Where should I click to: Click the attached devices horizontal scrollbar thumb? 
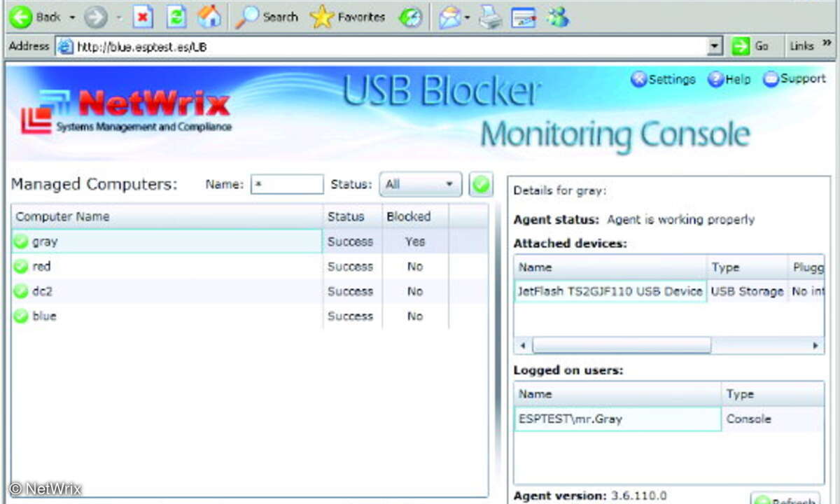(x=622, y=346)
